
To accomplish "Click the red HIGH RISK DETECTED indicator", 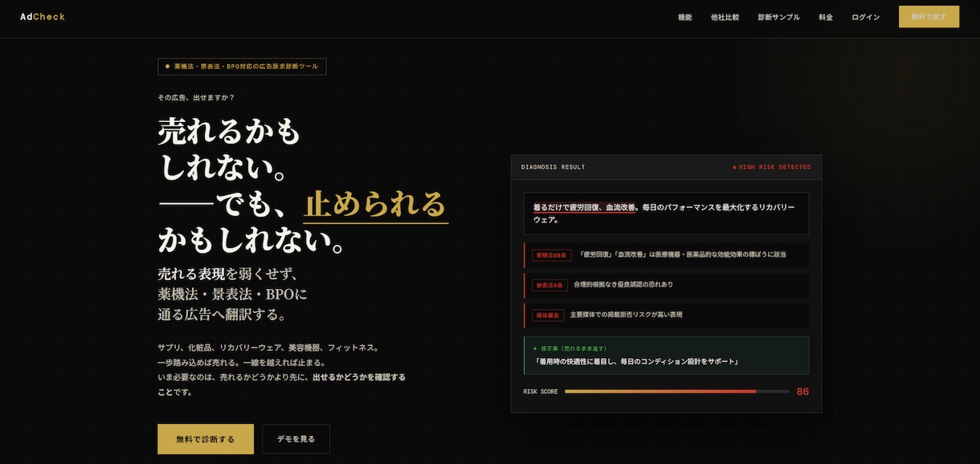I will [771, 167].
